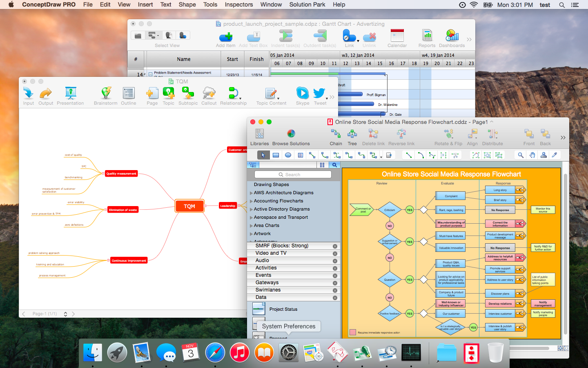Show more flowchart toolbar items chevron

click(563, 137)
